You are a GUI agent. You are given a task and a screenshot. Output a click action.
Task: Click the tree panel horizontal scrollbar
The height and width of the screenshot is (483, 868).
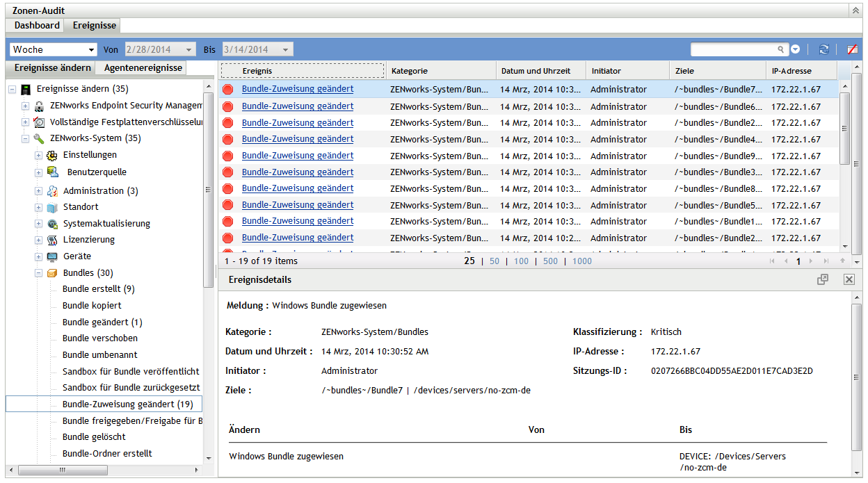click(x=63, y=470)
